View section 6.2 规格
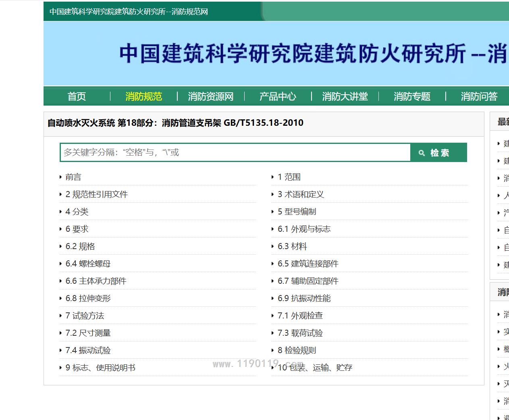This screenshot has height=420, width=509. (80, 246)
